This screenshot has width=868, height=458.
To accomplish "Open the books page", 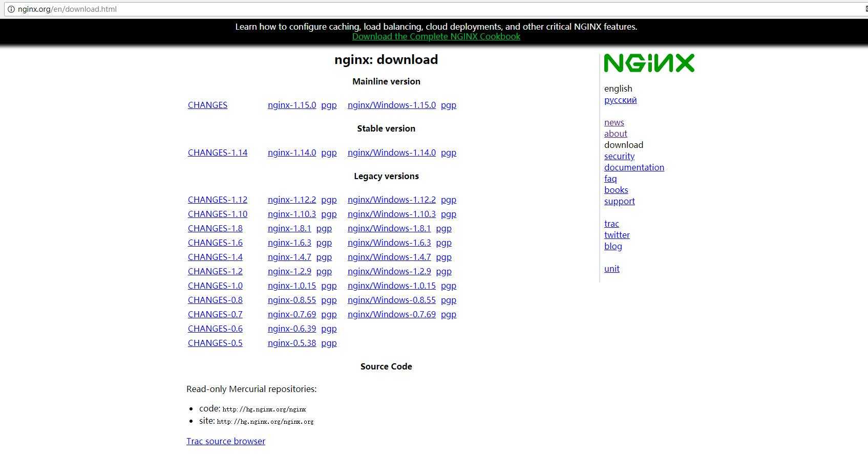I will pos(616,190).
